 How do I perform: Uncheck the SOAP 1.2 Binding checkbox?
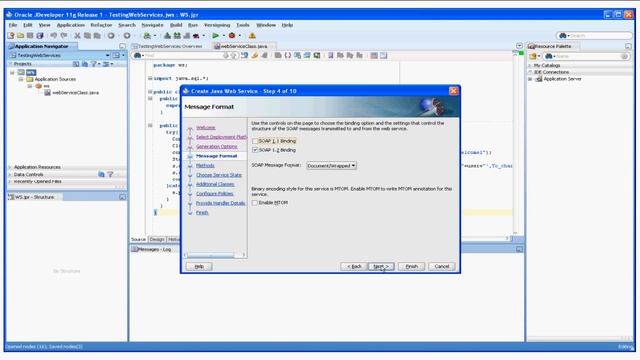pos(255,150)
